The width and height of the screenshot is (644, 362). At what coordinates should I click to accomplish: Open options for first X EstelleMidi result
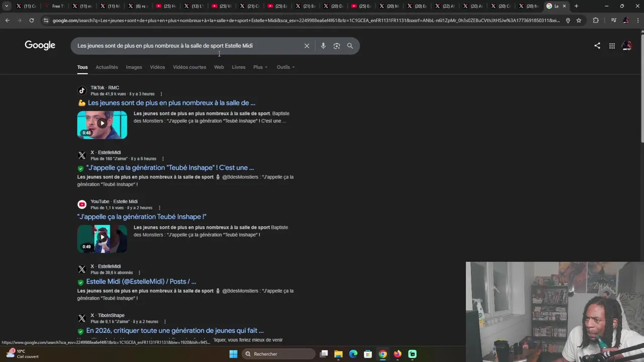tap(163, 159)
